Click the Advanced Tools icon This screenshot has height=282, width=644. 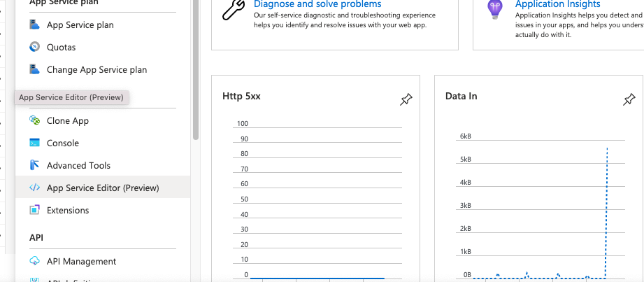click(x=34, y=165)
